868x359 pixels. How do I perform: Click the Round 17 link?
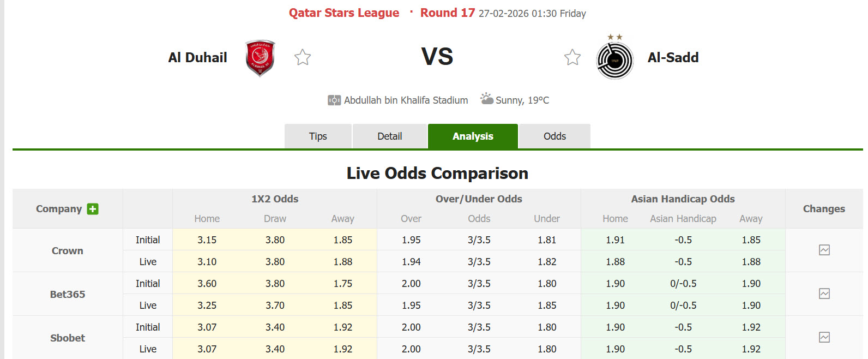click(447, 13)
